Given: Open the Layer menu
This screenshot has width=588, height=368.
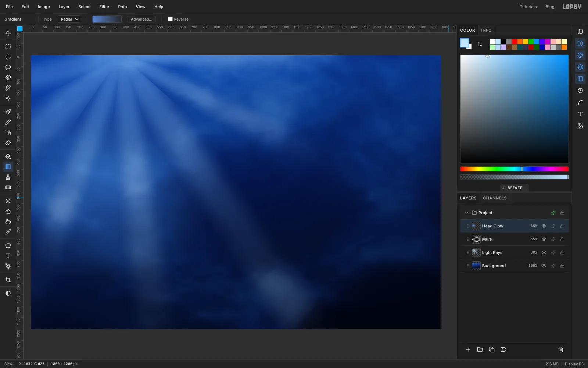Looking at the screenshot, I should point(64,7).
